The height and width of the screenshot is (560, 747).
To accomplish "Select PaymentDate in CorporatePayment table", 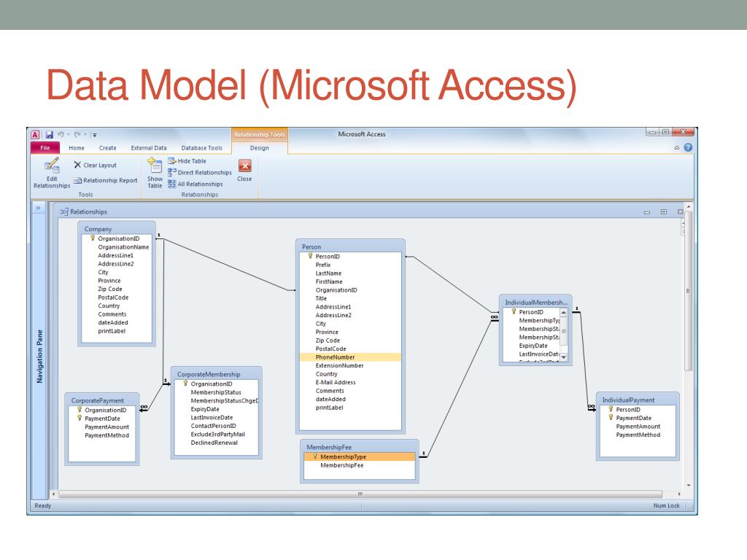I will click(102, 419).
